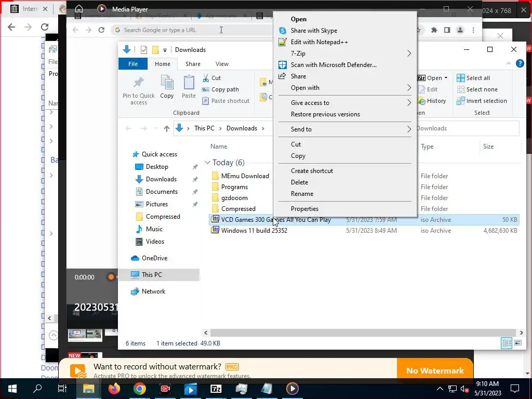This screenshot has width=532, height=399.
Task: Open the selected file from context menu
Action: [x=298, y=19]
